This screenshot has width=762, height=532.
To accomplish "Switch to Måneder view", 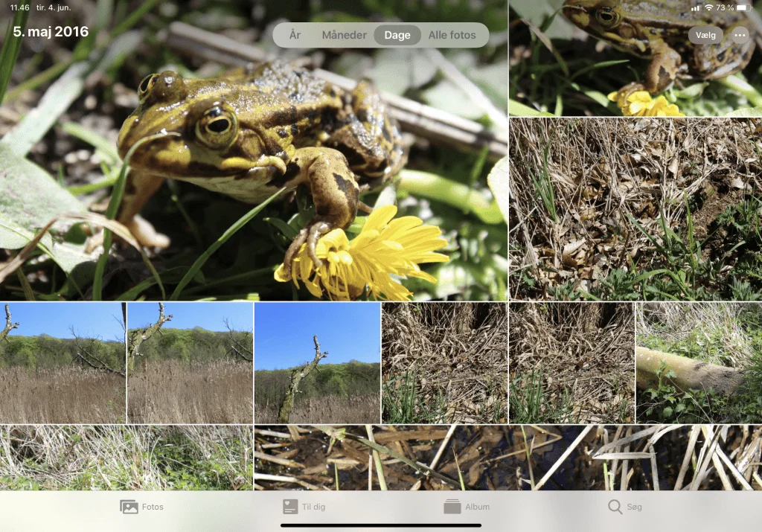I will point(344,35).
